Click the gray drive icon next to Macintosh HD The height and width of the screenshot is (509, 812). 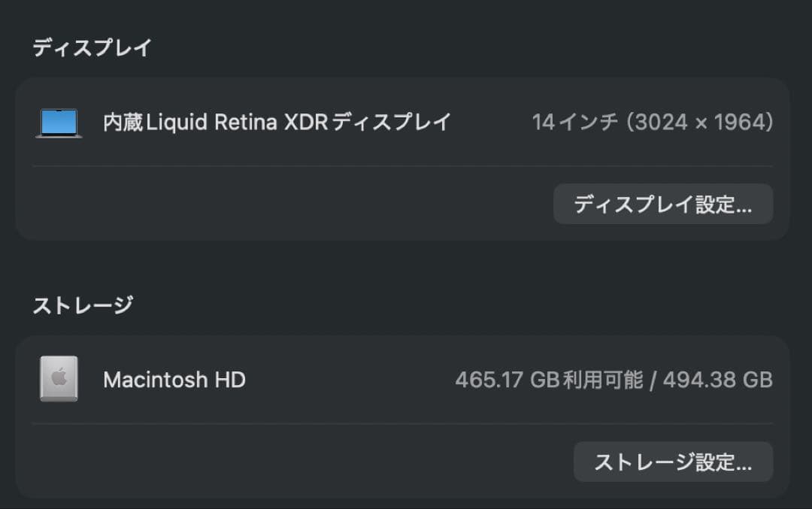click(57, 379)
